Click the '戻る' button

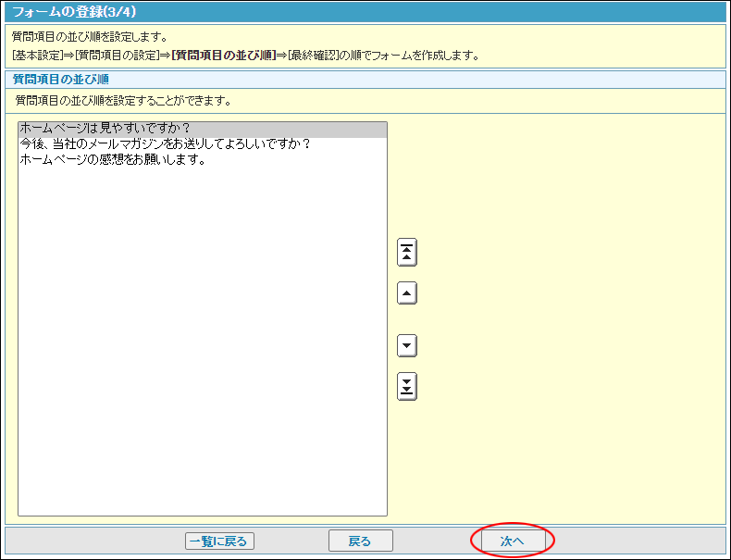[x=360, y=541]
